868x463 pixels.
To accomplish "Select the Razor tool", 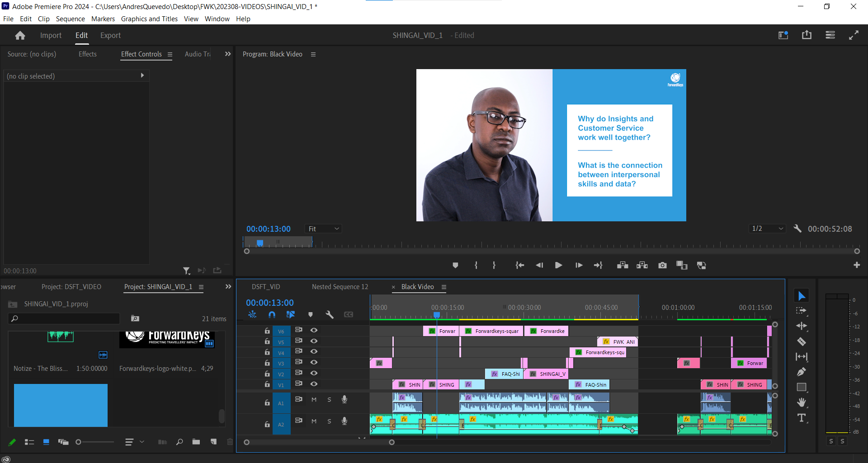I will (802, 341).
